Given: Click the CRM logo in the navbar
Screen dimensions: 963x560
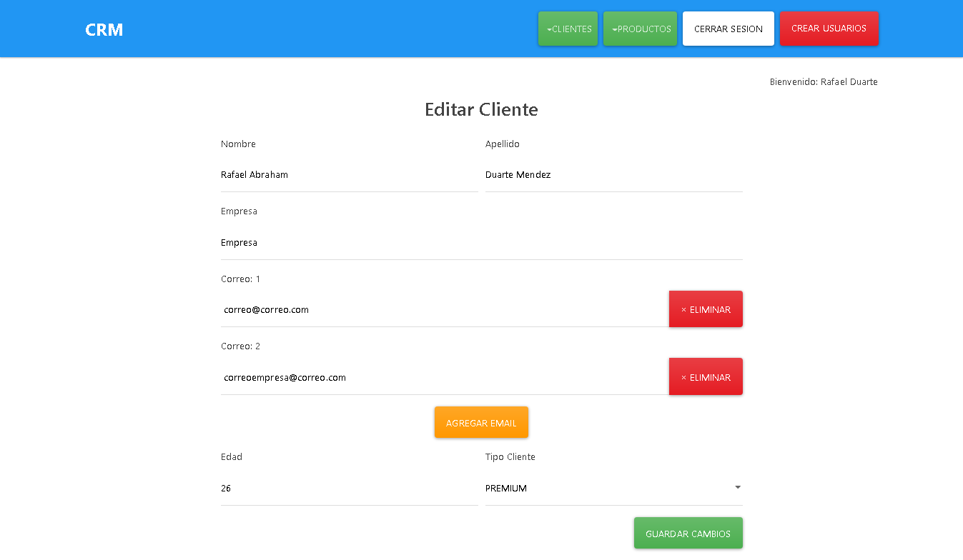Looking at the screenshot, I should (x=104, y=29).
